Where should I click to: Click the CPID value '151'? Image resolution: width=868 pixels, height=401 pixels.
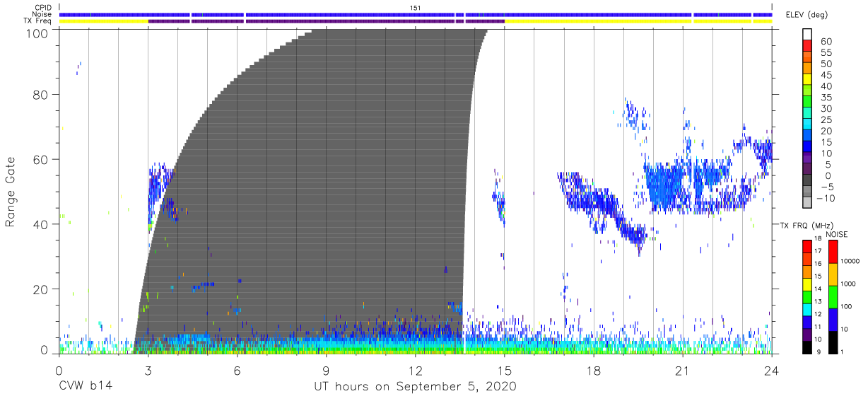pos(416,7)
